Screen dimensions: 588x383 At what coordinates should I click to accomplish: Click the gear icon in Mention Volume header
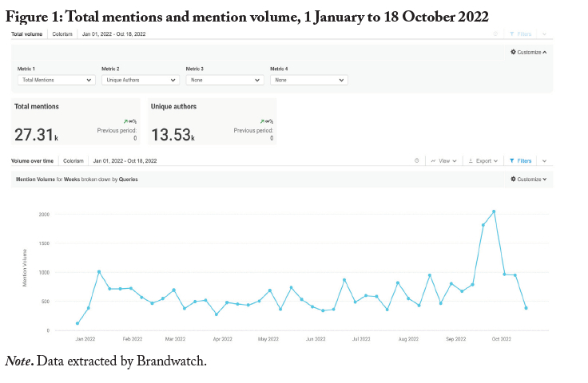[513, 180]
